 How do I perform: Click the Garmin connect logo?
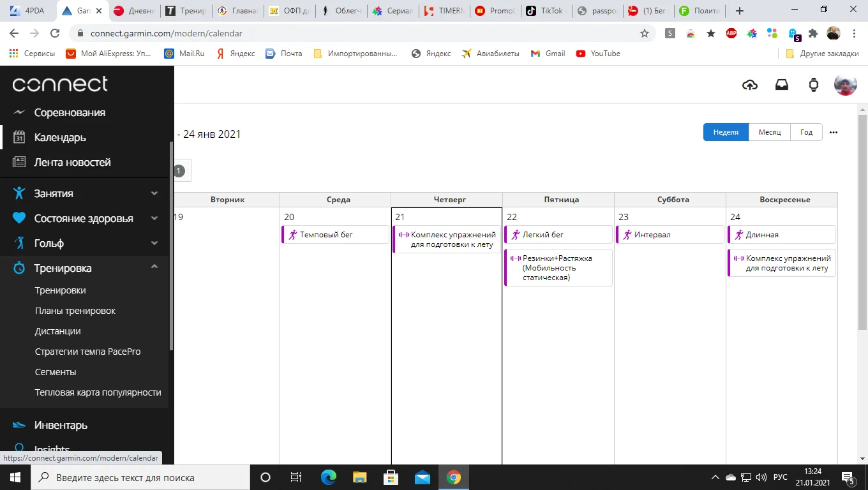pos(60,84)
